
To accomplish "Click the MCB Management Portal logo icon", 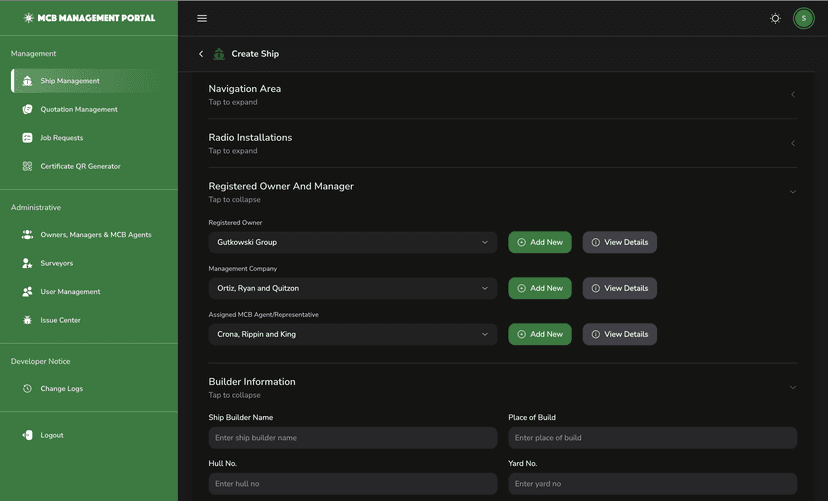I will pos(29,18).
